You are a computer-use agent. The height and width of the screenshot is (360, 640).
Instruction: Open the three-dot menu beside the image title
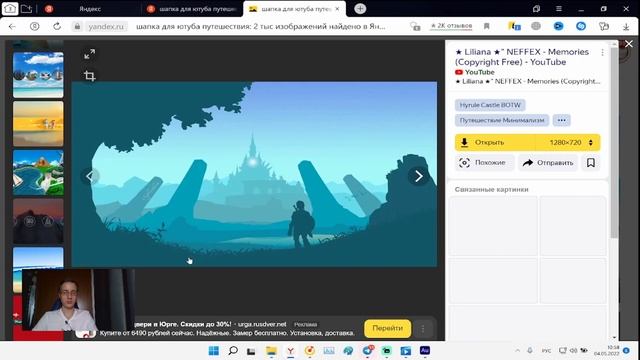pos(602,52)
